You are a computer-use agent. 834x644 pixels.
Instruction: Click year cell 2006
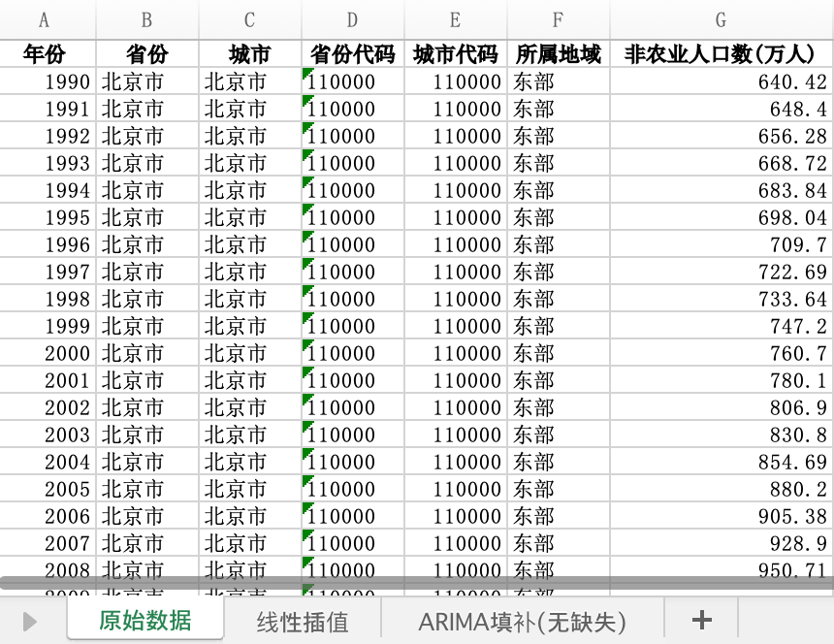48,515
